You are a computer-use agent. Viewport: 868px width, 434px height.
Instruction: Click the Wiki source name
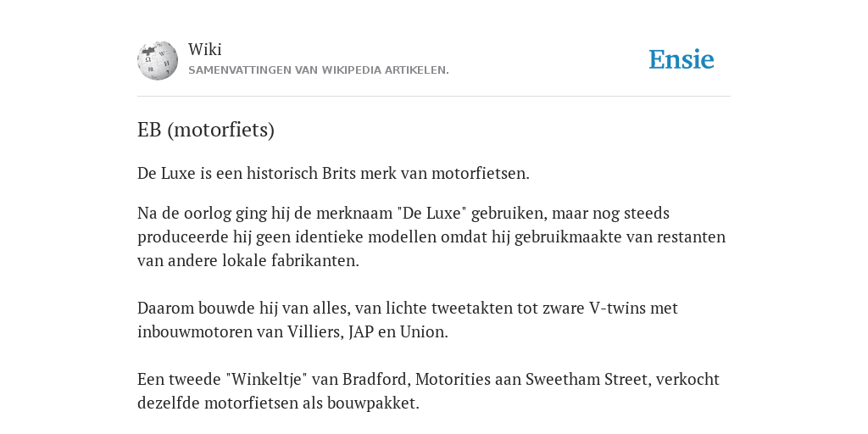point(205,49)
